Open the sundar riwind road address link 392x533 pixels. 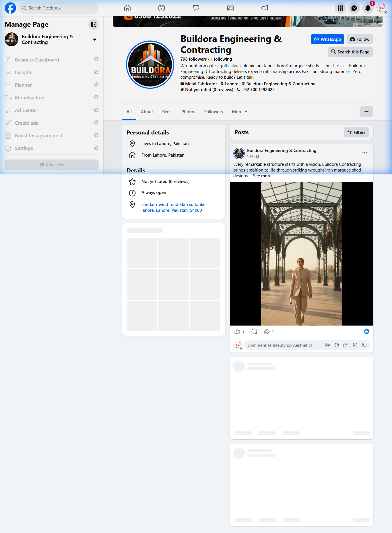[x=173, y=207]
